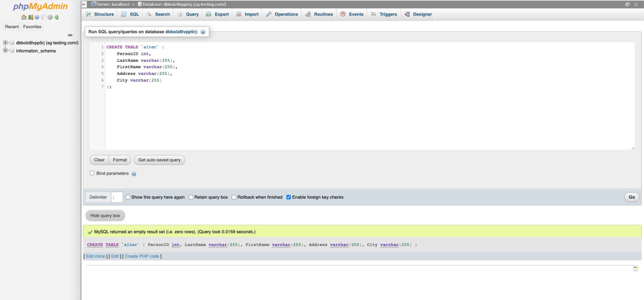Check Show this query here again
The image size is (644, 300).
click(x=128, y=197)
